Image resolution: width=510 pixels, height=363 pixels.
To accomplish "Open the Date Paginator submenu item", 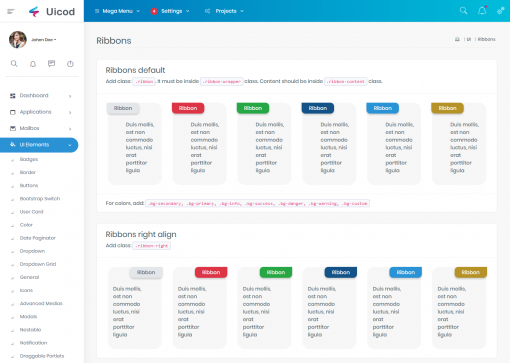I will pyautogui.click(x=37, y=238).
